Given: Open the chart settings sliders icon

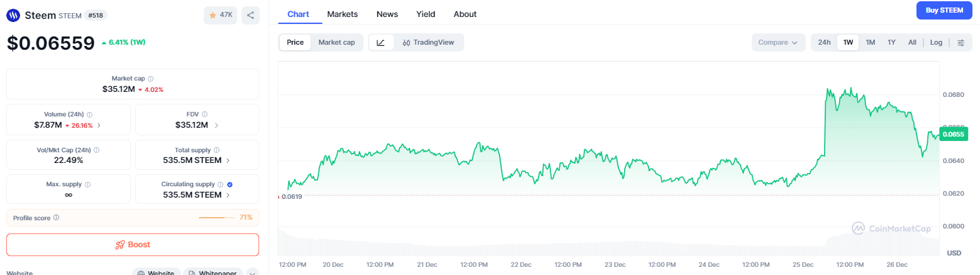Looking at the screenshot, I should (961, 42).
